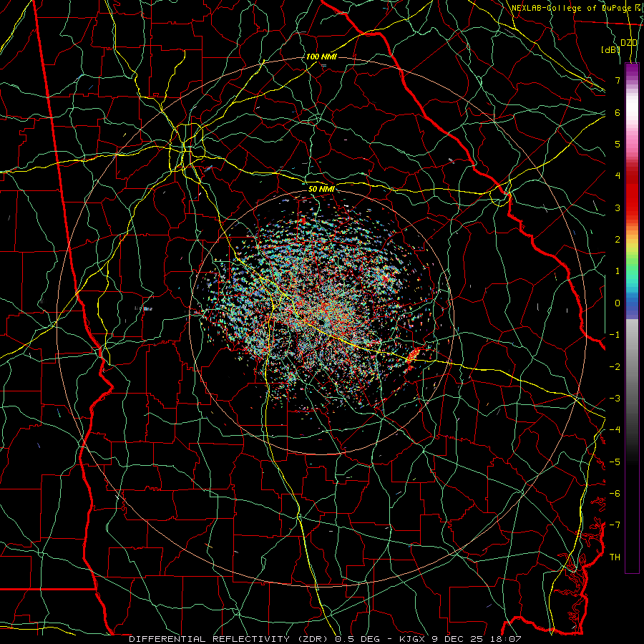Click the 1 value on the color scale
Image resolution: width=644 pixels, height=644 pixels.
coord(618,271)
